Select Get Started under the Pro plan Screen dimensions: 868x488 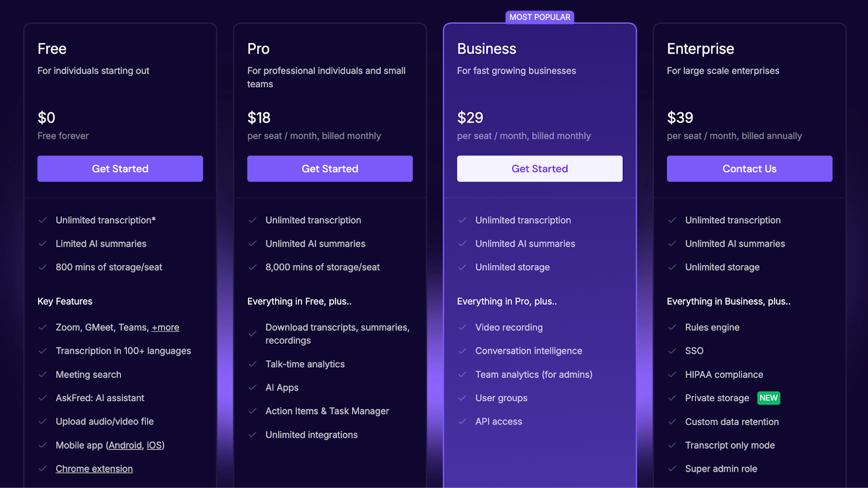330,169
